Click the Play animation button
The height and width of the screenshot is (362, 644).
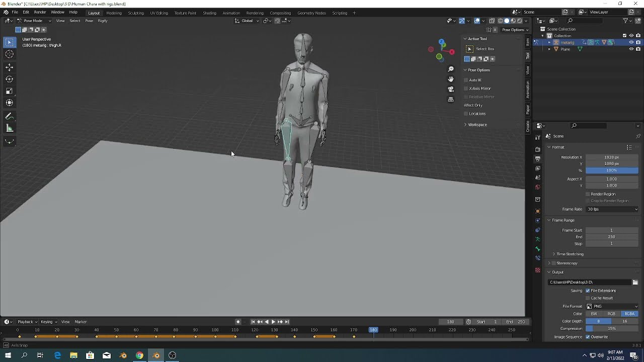pos(273,322)
